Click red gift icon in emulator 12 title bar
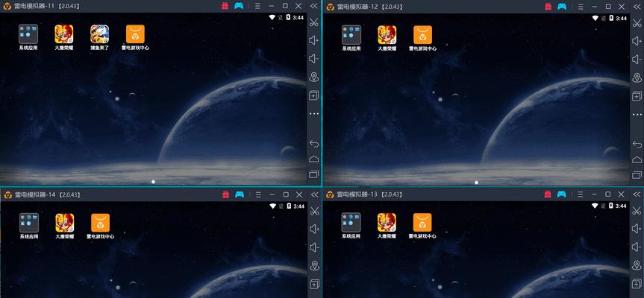The image size is (644, 298). click(548, 6)
